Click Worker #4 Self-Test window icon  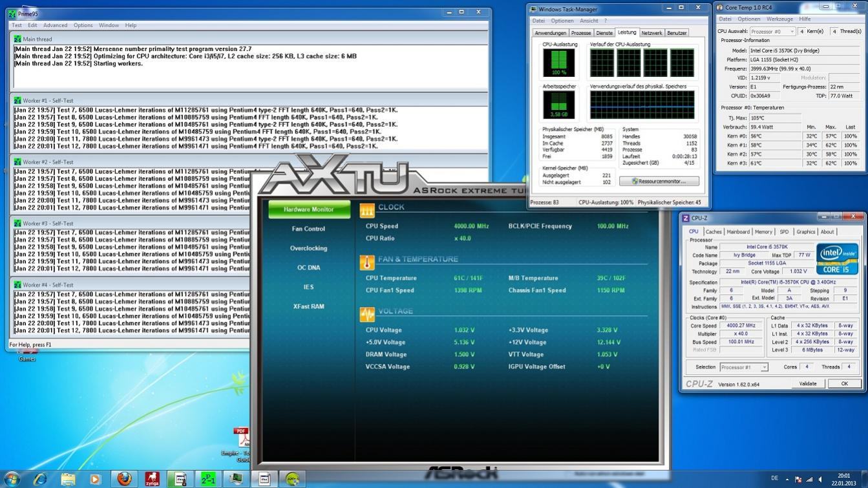coord(17,284)
